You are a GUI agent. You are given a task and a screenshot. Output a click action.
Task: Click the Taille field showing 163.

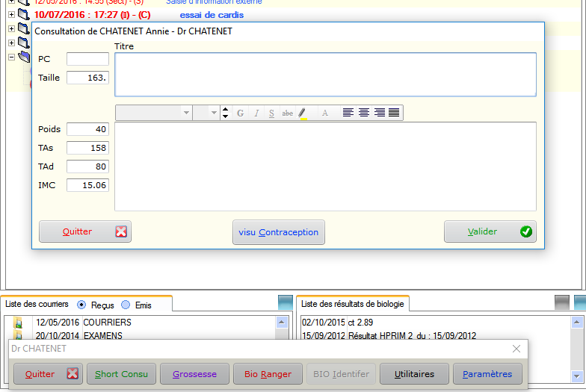tap(88, 78)
